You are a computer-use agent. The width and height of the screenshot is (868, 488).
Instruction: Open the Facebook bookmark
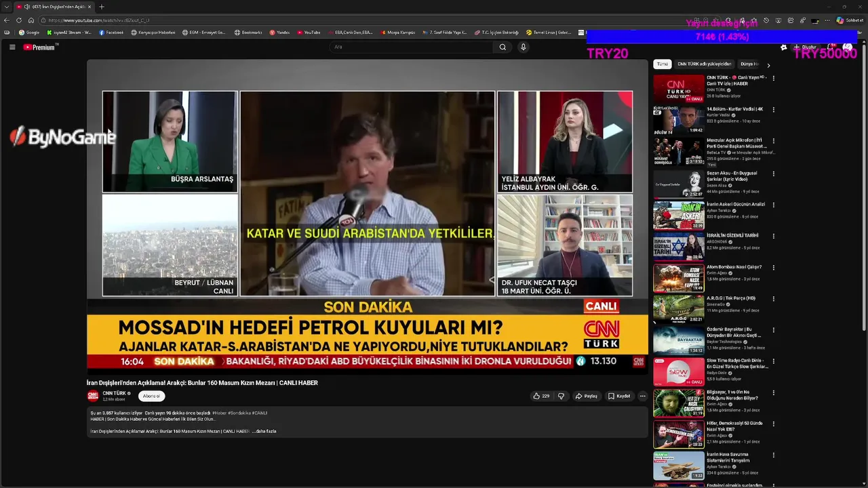click(x=111, y=33)
